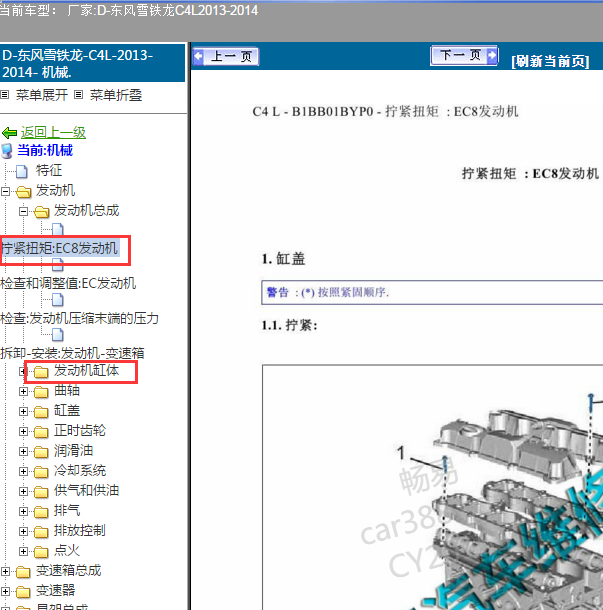Viewport: 603px width, 610px height.
Task: Expand the 排气 tree node
Action: (x=23, y=512)
